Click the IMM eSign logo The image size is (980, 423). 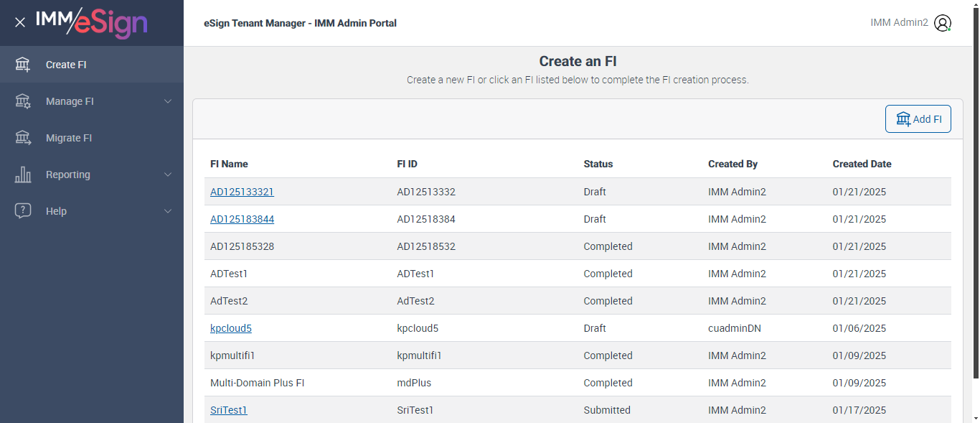[91, 22]
